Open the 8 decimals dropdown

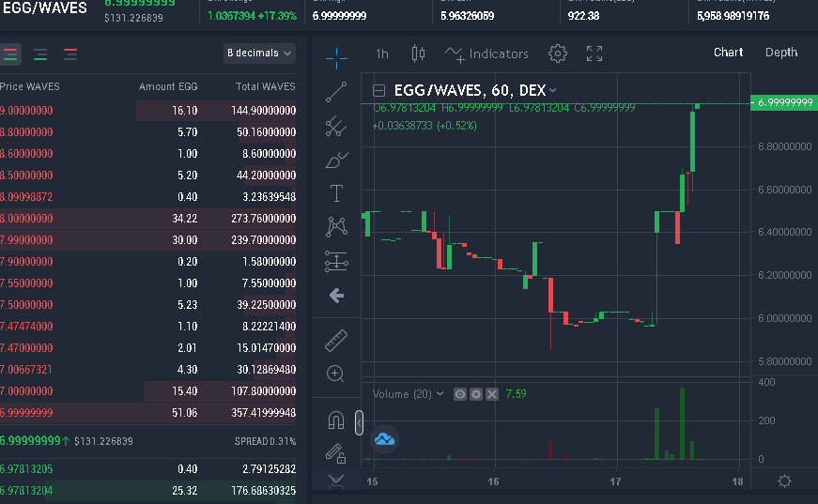[259, 53]
